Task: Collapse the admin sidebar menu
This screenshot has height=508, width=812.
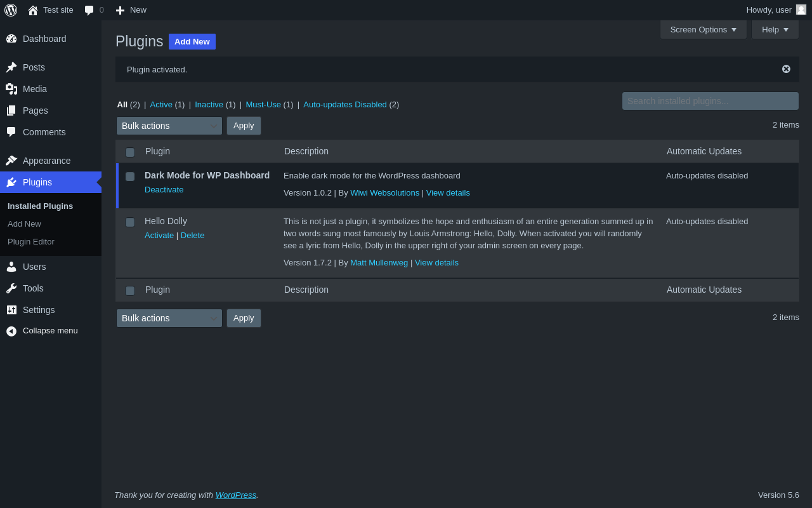Action: (42, 331)
